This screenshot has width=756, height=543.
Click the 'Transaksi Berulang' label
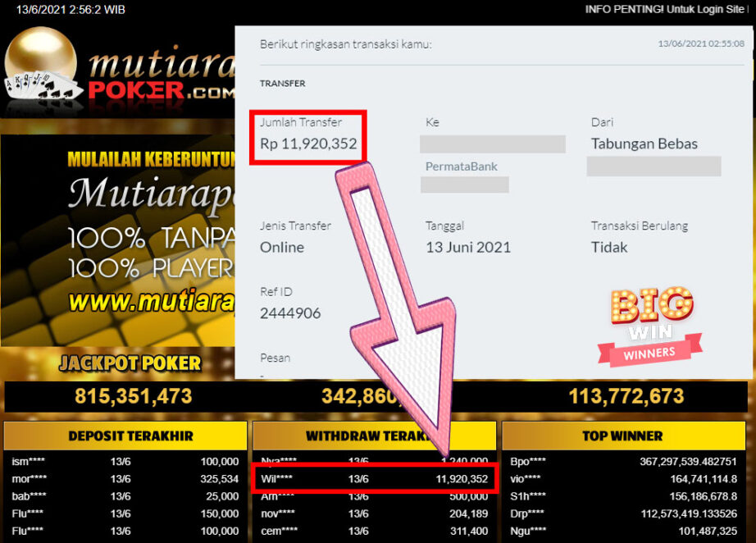tap(640, 226)
